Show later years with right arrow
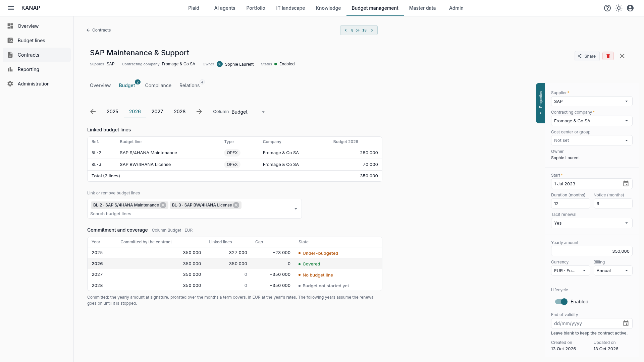The width and height of the screenshot is (644, 362). coord(199,112)
